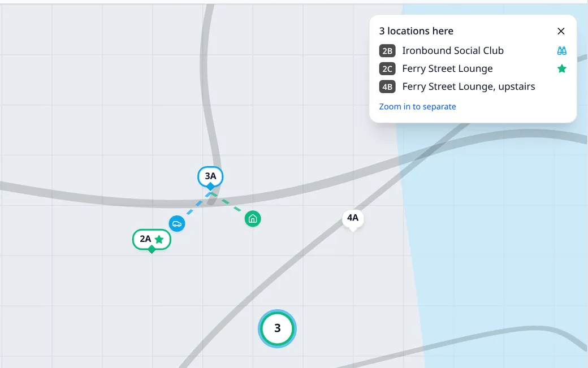Screen dimensions: 588x368
Task: Click the 3 locations here heading
Action: (x=416, y=31)
